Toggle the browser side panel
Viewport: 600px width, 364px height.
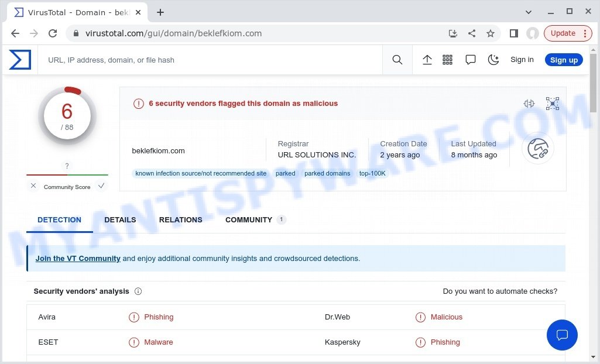(514, 33)
